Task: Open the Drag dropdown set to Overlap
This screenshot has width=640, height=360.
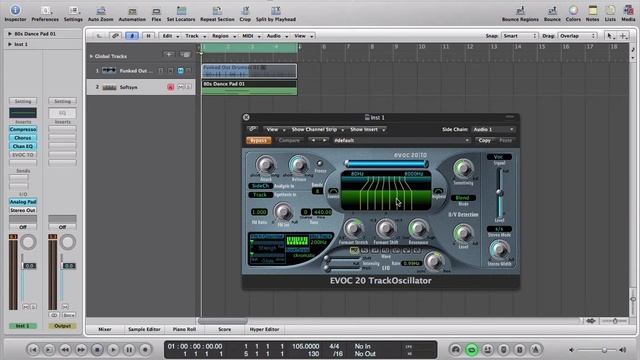Action: (x=578, y=36)
